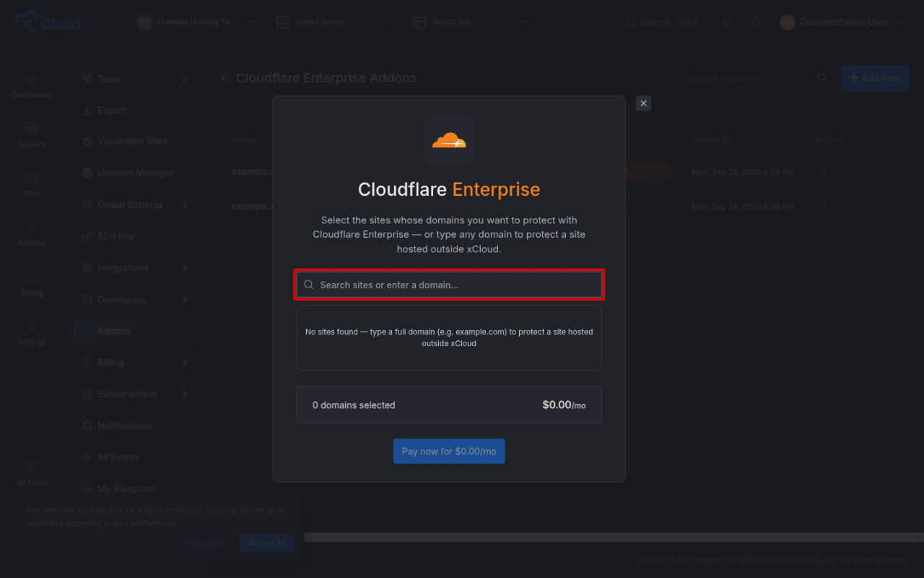Open the global Search Ctrl K box
The image size is (924, 578).
coord(663,22)
